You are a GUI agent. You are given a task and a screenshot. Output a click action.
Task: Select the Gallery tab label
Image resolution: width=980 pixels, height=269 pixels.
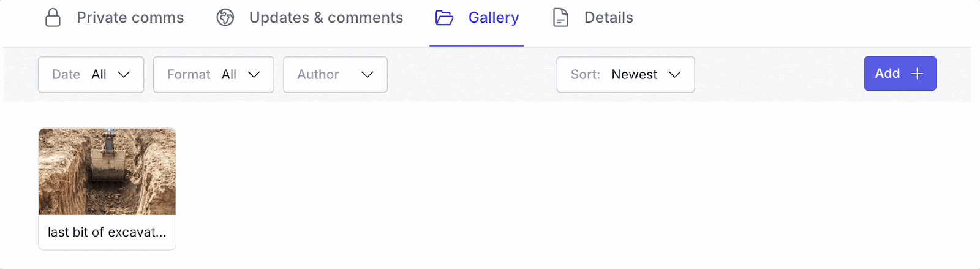point(494,18)
